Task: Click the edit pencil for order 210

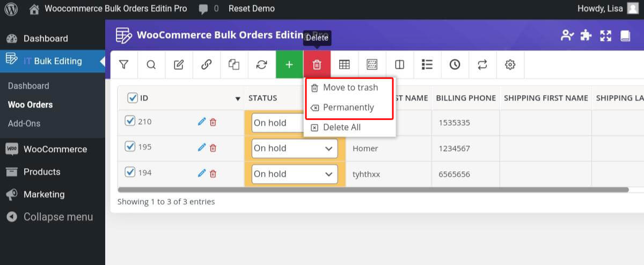Action: point(202,122)
